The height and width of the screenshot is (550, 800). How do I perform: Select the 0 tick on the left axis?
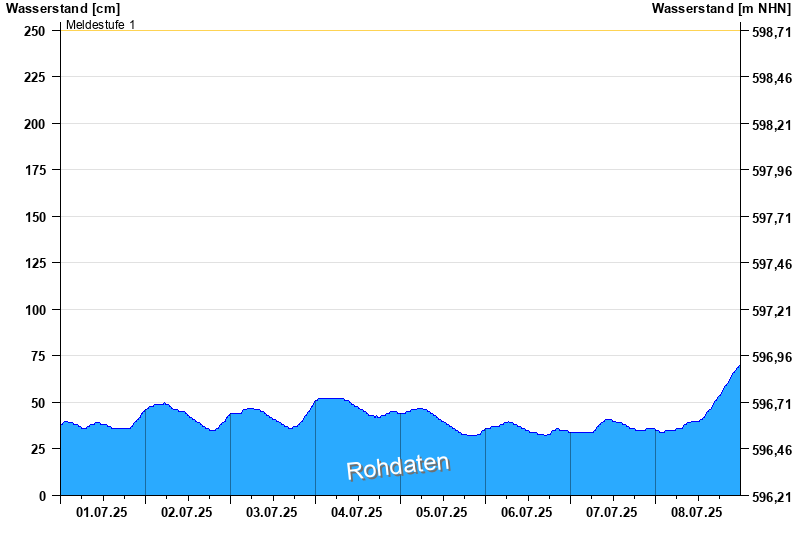(42, 496)
